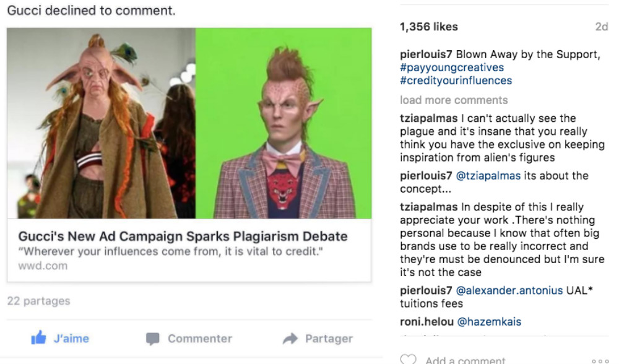Open the @hazemkais mention link
Viewport: 619px width, 364px height.
(489, 322)
